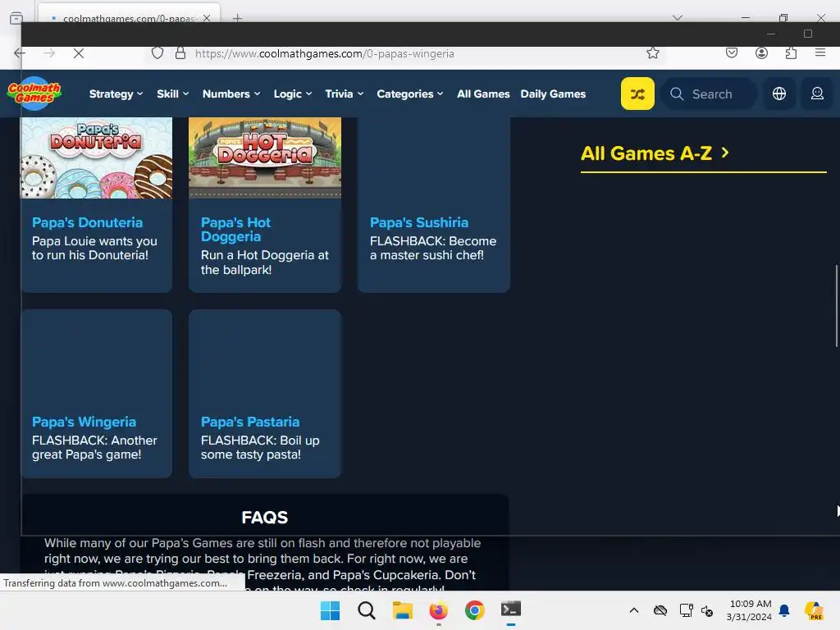The width and height of the screenshot is (840, 630).
Task: Bookmark this page with the star icon
Action: [x=652, y=53]
